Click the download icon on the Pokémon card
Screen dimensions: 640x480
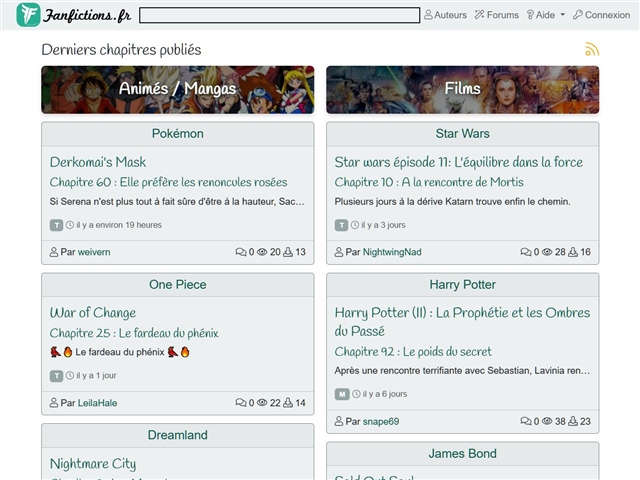[288, 252]
